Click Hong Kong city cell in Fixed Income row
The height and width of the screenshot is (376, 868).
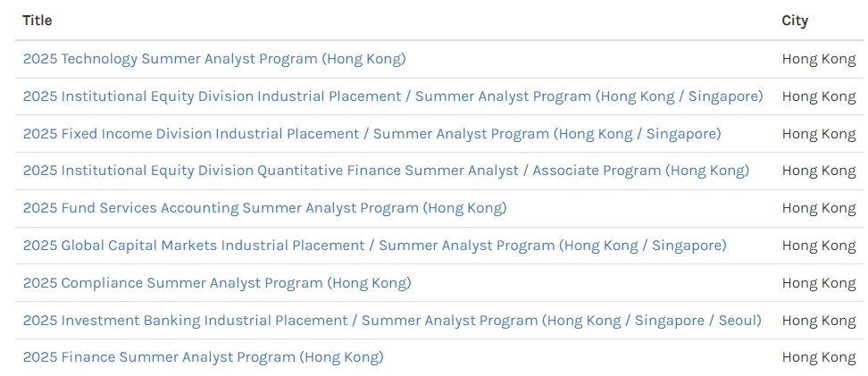[x=819, y=134]
